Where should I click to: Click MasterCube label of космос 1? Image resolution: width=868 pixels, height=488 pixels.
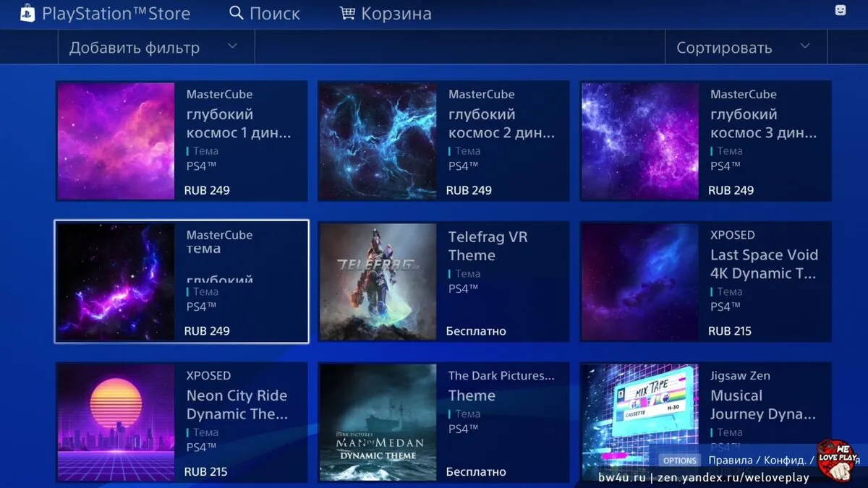(219, 94)
